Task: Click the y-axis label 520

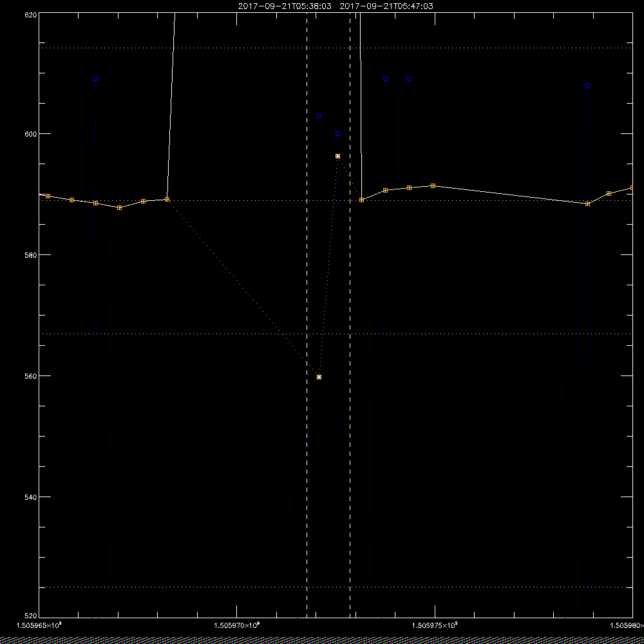Action: [x=31, y=616]
